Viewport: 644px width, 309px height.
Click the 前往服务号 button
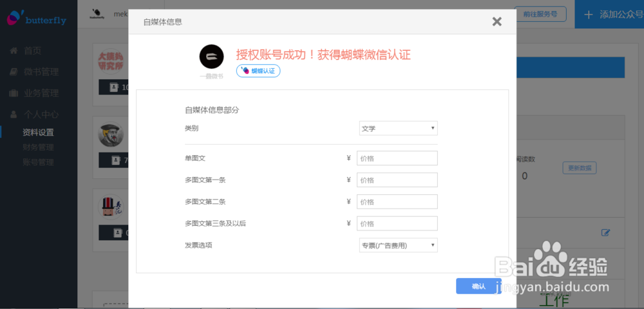pyautogui.click(x=540, y=14)
